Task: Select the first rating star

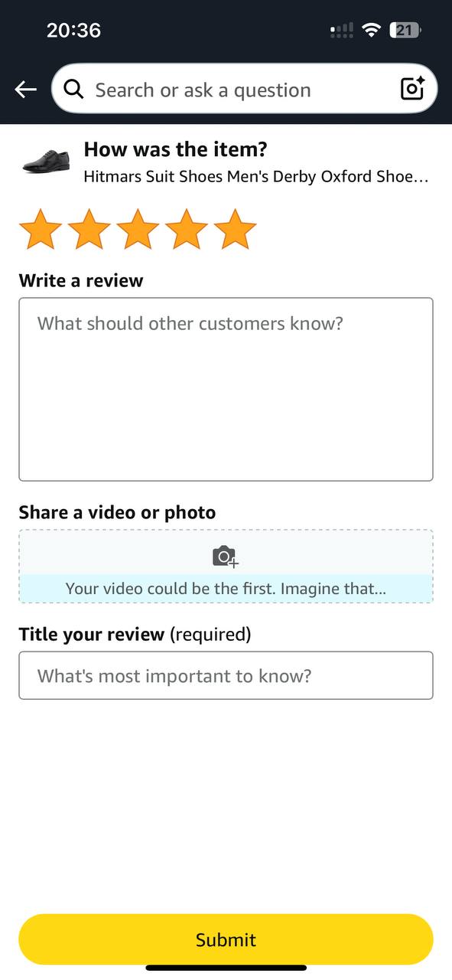Action: [x=40, y=230]
